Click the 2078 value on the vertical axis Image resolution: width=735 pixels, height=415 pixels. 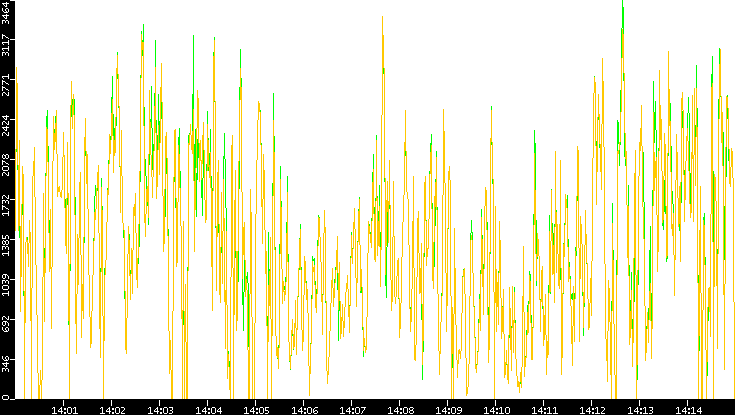click(6, 165)
